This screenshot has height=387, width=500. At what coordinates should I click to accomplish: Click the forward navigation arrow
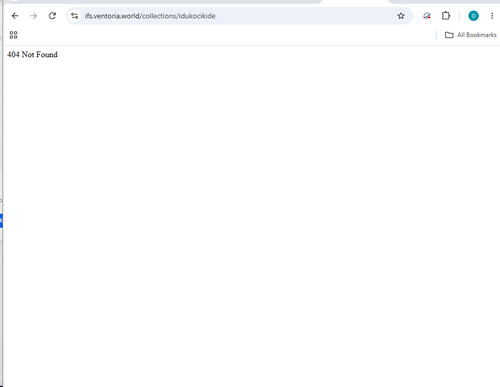[33, 16]
